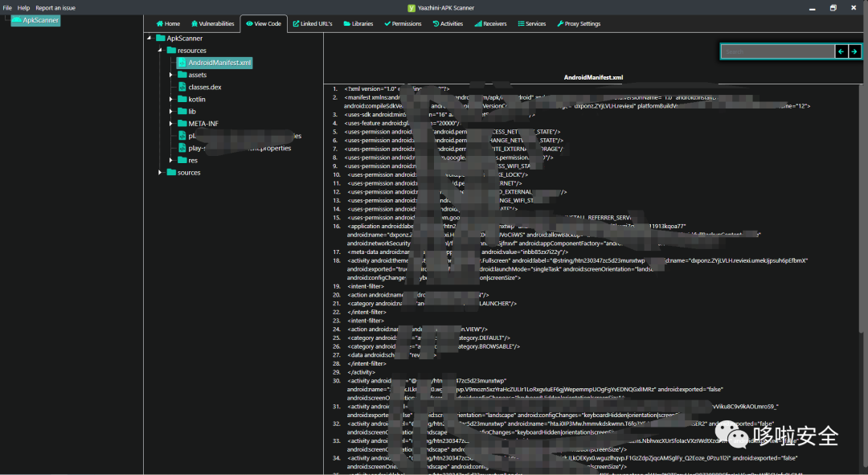Click code line 29 closing activity tag
Screen dimensions: 868x475
click(x=361, y=372)
